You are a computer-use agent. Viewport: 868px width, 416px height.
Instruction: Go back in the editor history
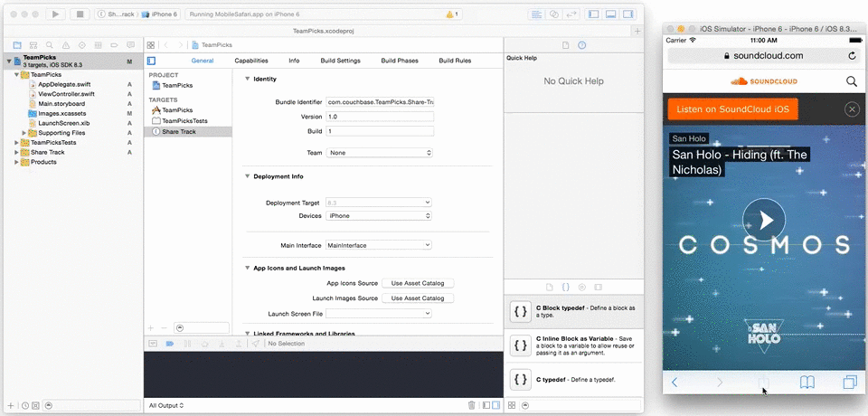coord(165,45)
